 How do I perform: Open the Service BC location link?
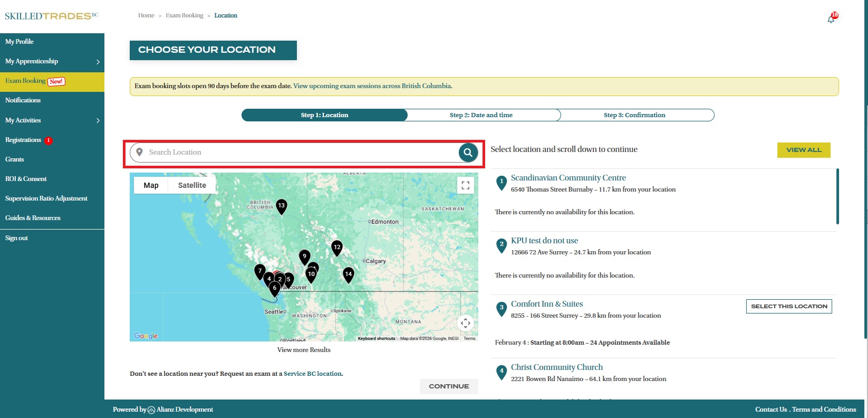[x=313, y=374]
